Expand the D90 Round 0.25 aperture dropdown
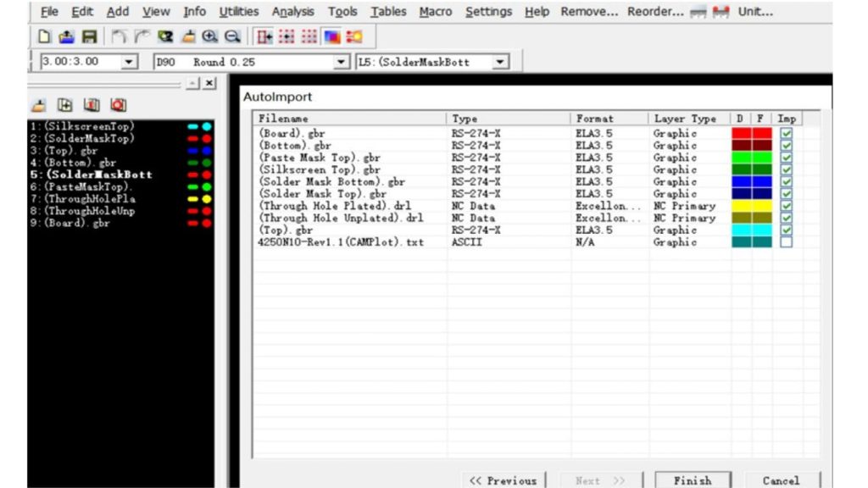This screenshot has width=868, height=488. click(341, 62)
